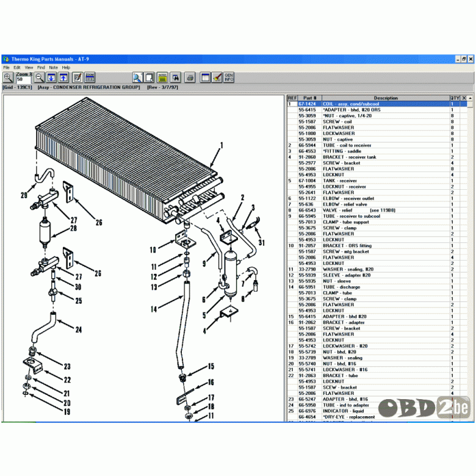Select the 'BRACKET - receiver tank' row
The image size is (476, 476).
pyautogui.click(x=377, y=157)
